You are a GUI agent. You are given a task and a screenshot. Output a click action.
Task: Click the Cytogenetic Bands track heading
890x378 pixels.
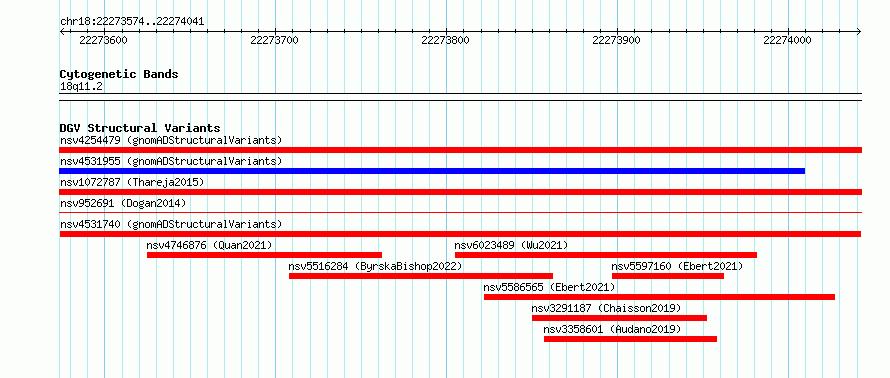click(x=119, y=74)
